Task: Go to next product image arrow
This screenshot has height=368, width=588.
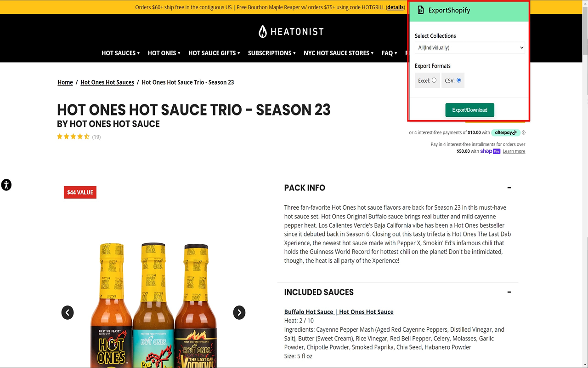Action: (239, 313)
